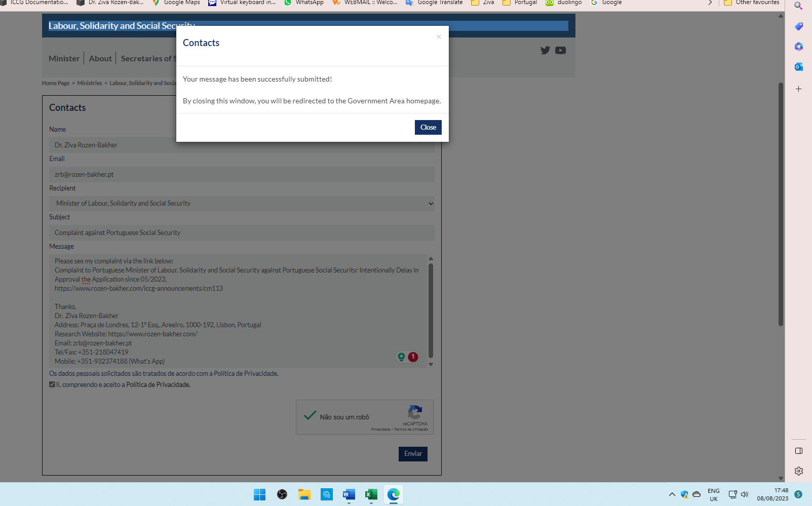This screenshot has height=506, width=812.
Task: Open the Minister menu item
Action: pos(64,58)
